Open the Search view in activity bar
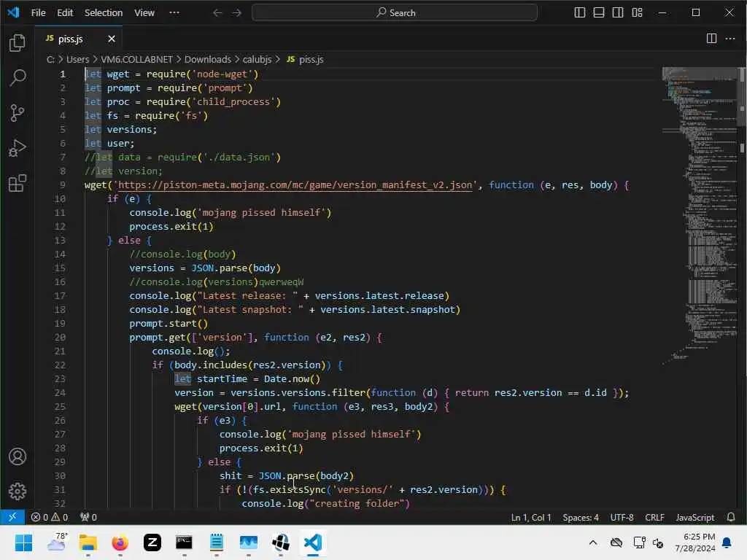Image resolution: width=747 pixels, height=560 pixels. [x=18, y=77]
